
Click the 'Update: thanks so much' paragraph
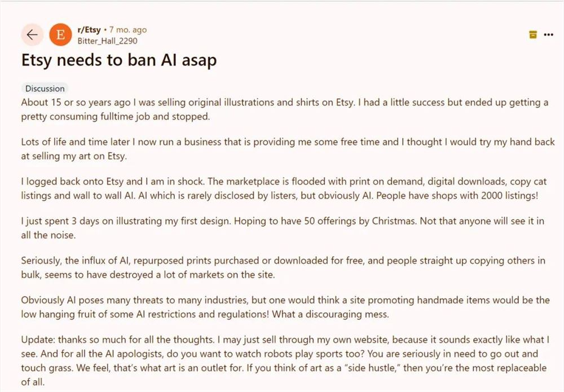coord(282,360)
